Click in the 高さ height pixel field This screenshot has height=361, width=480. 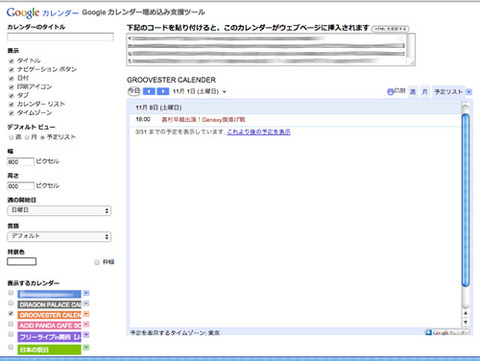(20, 186)
